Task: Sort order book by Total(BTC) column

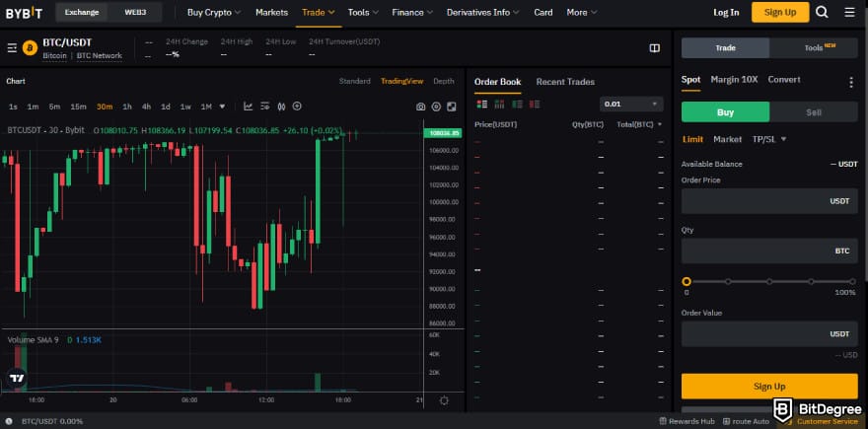Action: coord(639,124)
